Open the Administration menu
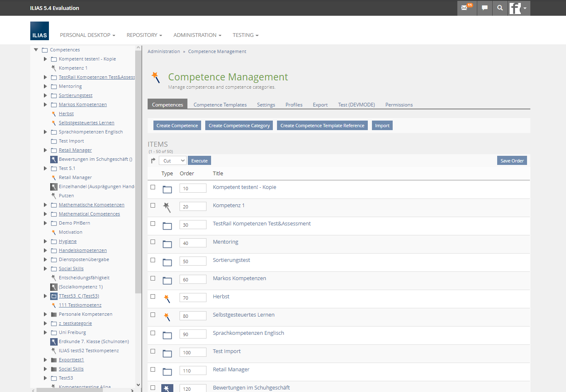The image size is (566, 392). tap(197, 35)
